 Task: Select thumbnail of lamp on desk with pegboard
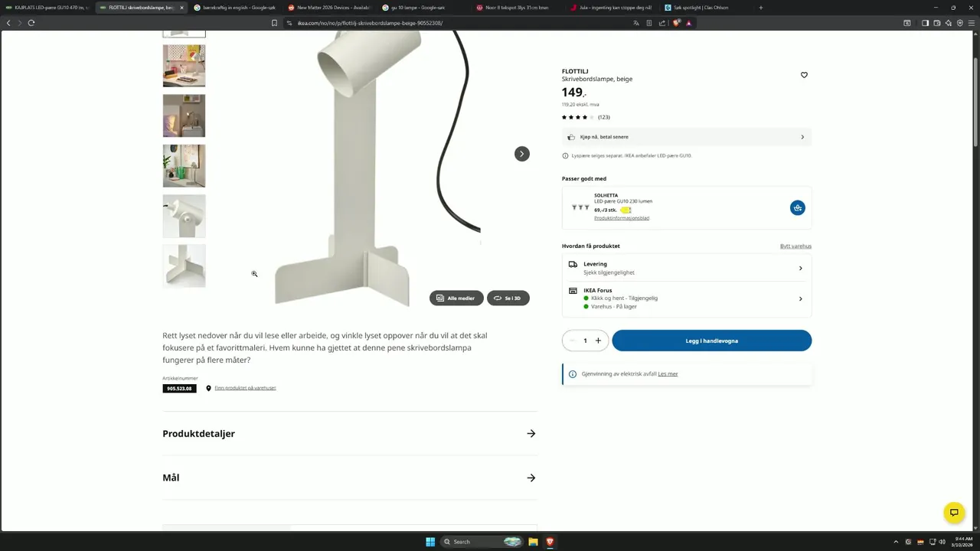[184, 66]
